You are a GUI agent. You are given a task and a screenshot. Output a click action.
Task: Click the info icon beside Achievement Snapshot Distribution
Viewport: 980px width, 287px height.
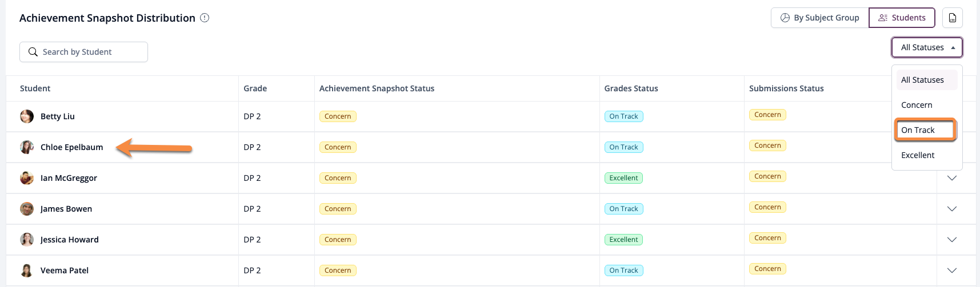point(205,18)
